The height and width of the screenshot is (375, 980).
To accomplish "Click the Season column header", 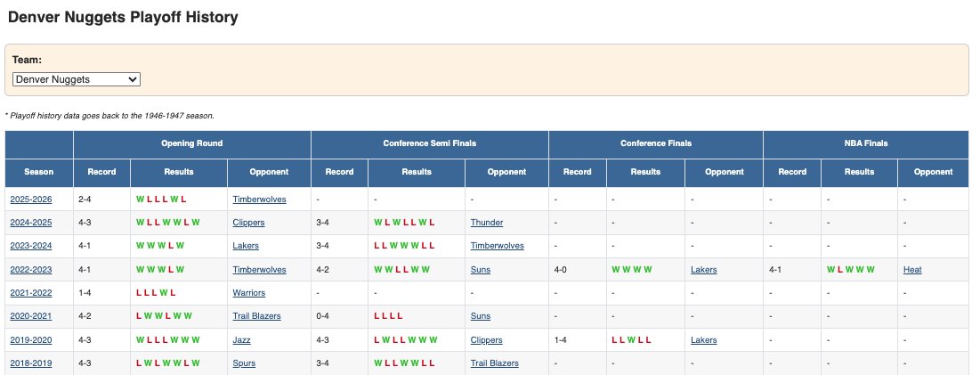I will click(x=39, y=171).
